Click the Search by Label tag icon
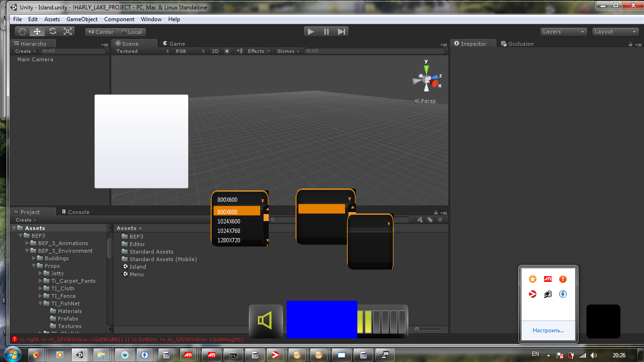The height and width of the screenshot is (362, 644). pyautogui.click(x=430, y=220)
